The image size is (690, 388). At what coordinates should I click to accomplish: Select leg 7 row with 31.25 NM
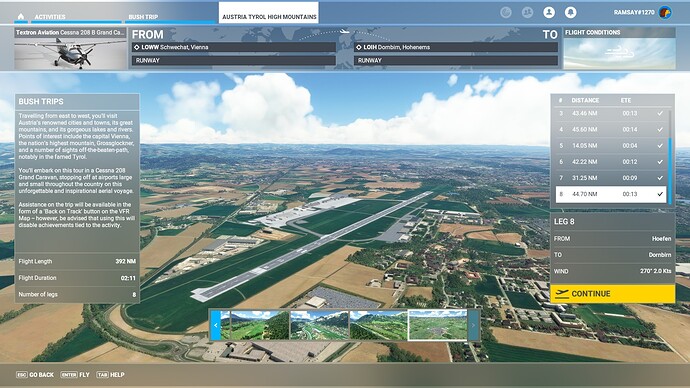[611, 178]
